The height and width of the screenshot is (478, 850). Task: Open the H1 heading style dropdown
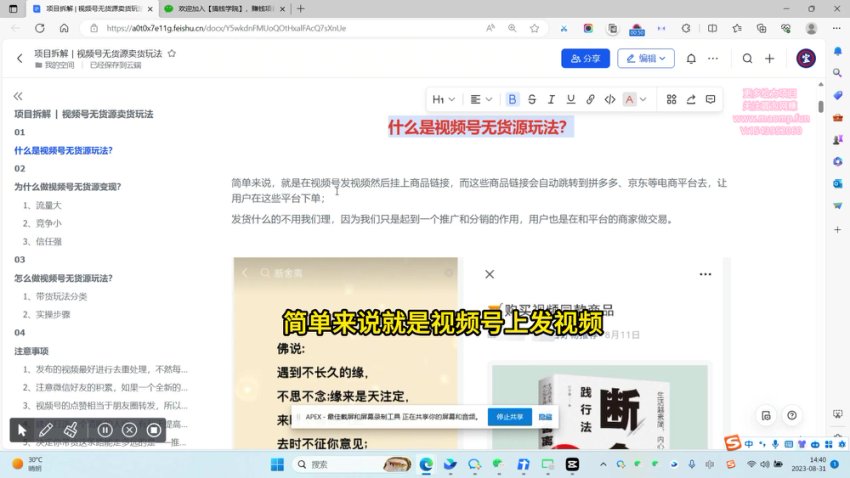[444, 99]
